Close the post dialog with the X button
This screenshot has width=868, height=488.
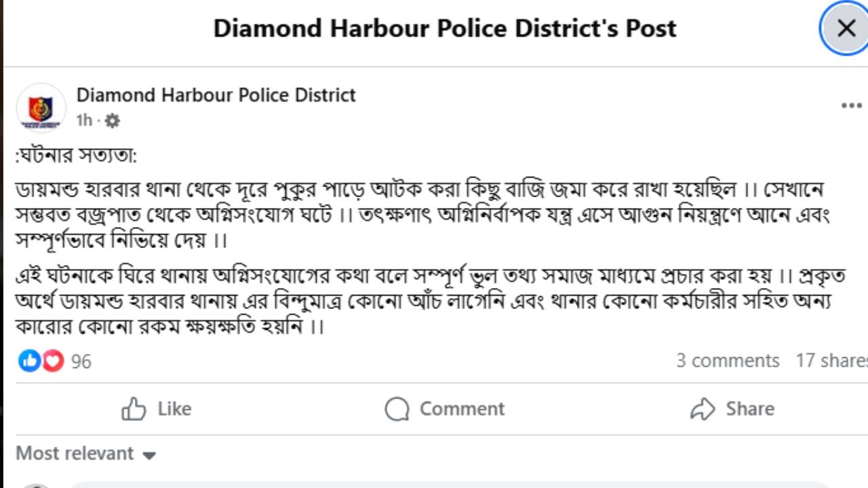(x=846, y=28)
